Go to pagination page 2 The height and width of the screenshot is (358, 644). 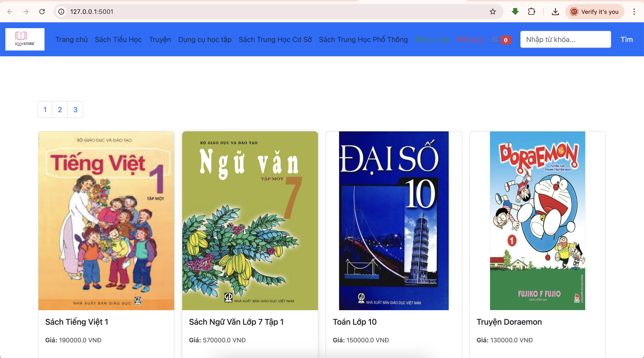(60, 110)
